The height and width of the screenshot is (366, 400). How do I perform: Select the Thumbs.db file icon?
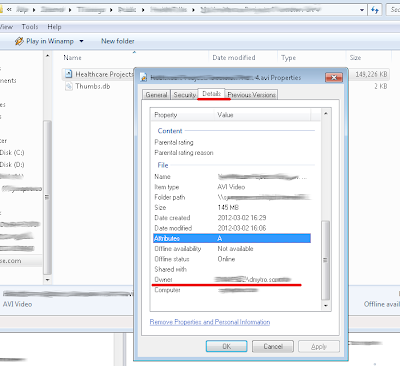[x=68, y=86]
